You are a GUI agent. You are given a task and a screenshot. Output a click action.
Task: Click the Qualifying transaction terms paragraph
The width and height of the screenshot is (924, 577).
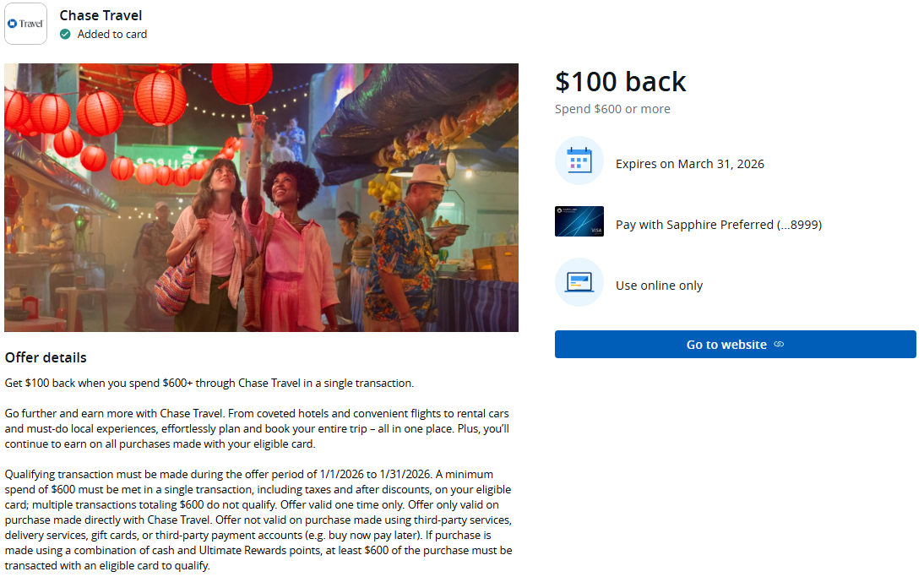258,520
